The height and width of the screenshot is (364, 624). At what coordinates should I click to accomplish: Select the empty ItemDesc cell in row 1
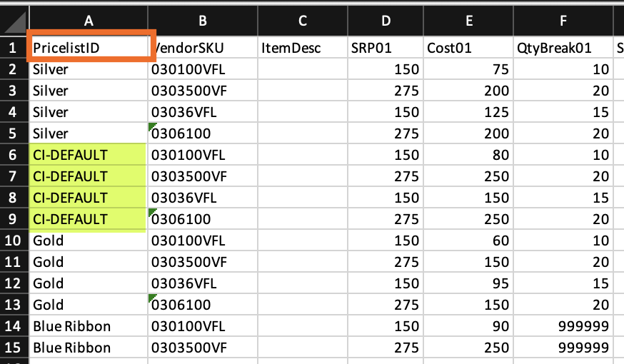point(302,48)
